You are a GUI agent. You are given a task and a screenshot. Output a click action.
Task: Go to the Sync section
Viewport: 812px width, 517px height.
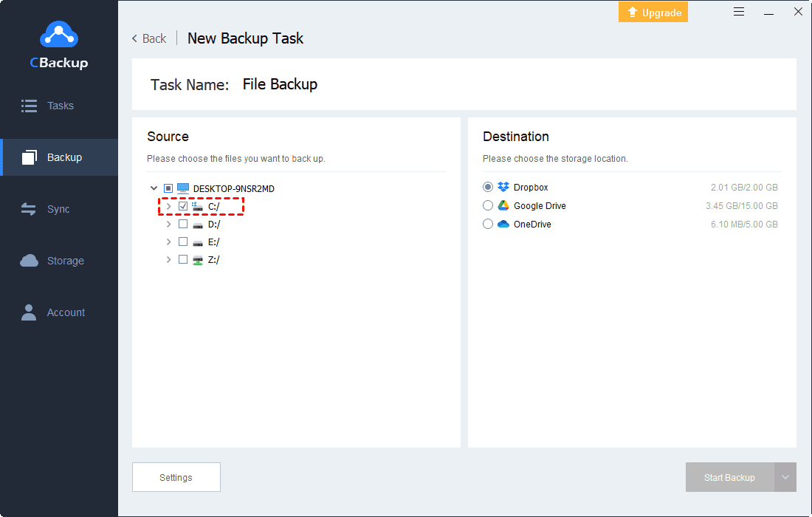coord(59,209)
